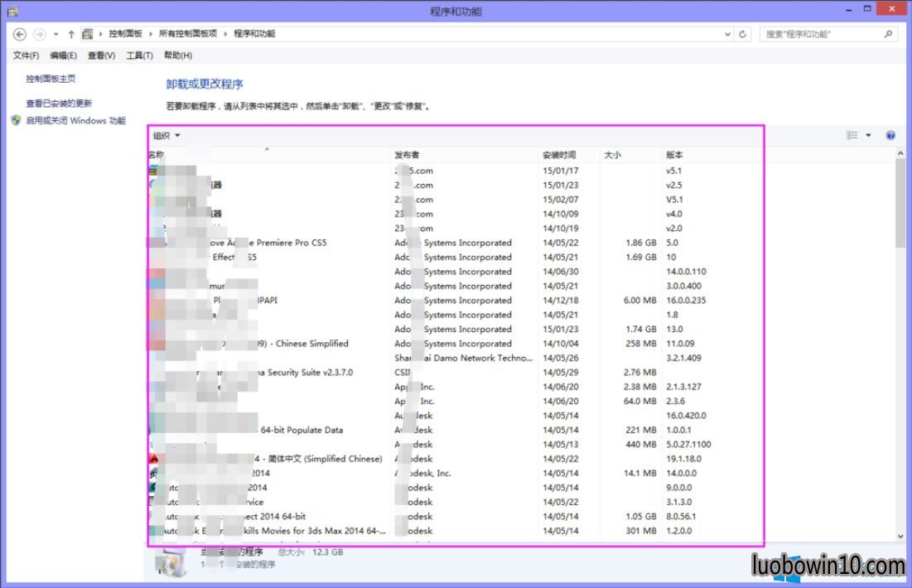This screenshot has height=588, width=912.
Task: Select the 简体中文 (Simplified Chinese) row
Action: click(x=455, y=459)
